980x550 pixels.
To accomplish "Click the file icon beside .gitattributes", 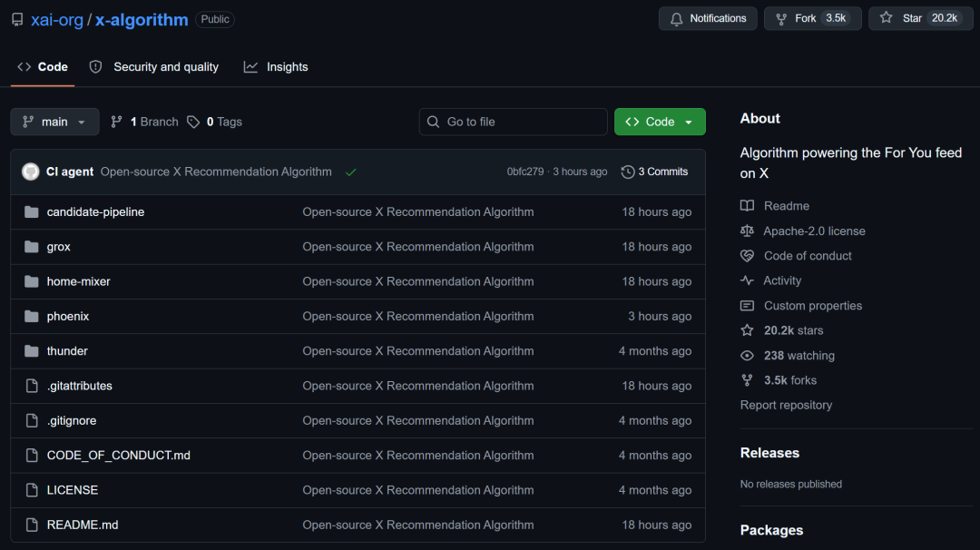I will (x=32, y=386).
